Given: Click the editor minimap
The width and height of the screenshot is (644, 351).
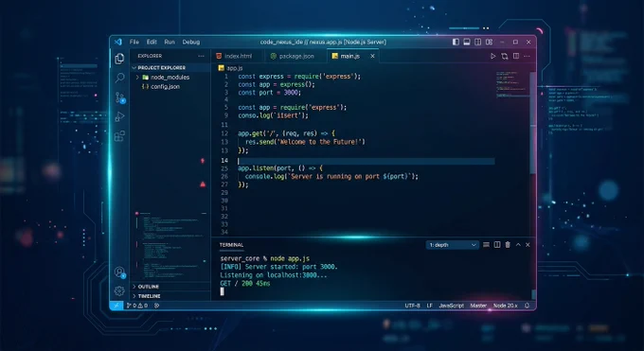Looking at the screenshot, I should 511,85.
